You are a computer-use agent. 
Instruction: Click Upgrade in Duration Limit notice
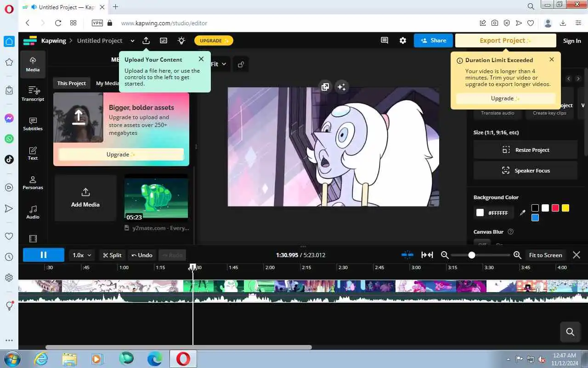pyautogui.click(x=505, y=98)
